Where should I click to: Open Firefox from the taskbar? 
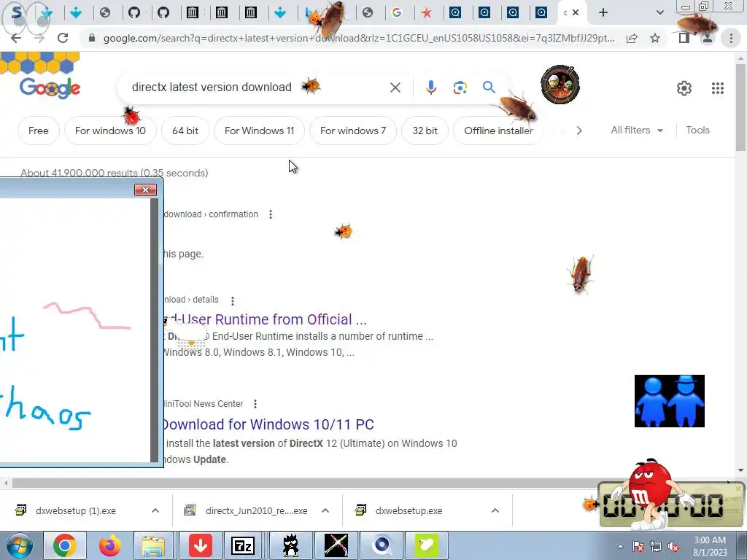pos(109,545)
